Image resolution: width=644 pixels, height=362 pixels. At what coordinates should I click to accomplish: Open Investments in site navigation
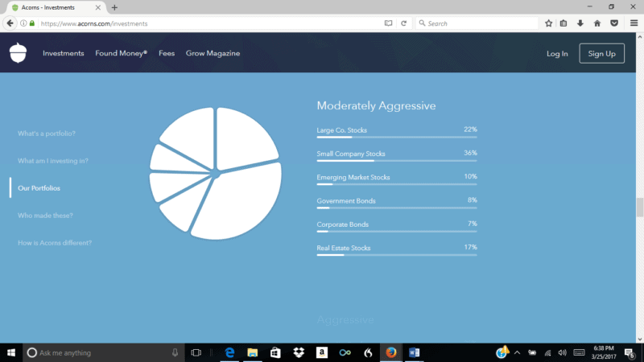point(64,53)
